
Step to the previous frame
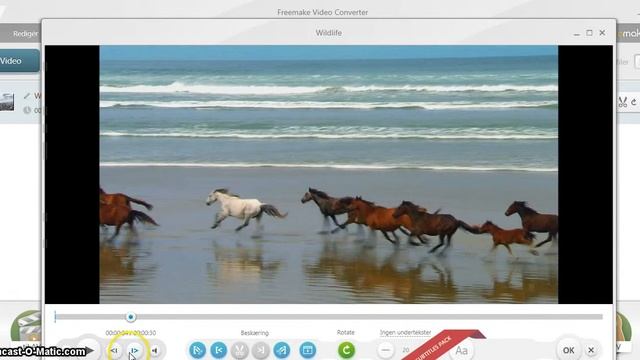click(x=114, y=350)
